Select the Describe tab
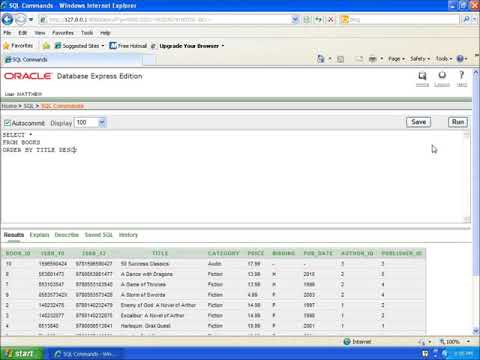This screenshot has width=480, height=360. click(67, 235)
